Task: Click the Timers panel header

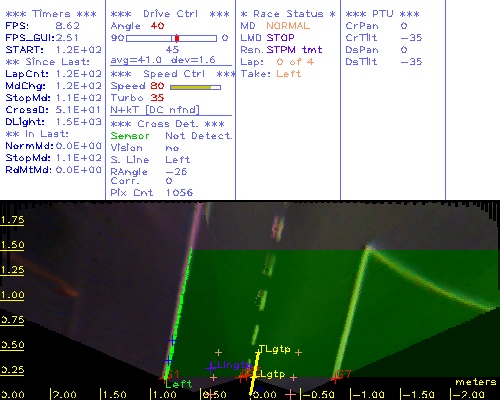Action: coord(51,14)
